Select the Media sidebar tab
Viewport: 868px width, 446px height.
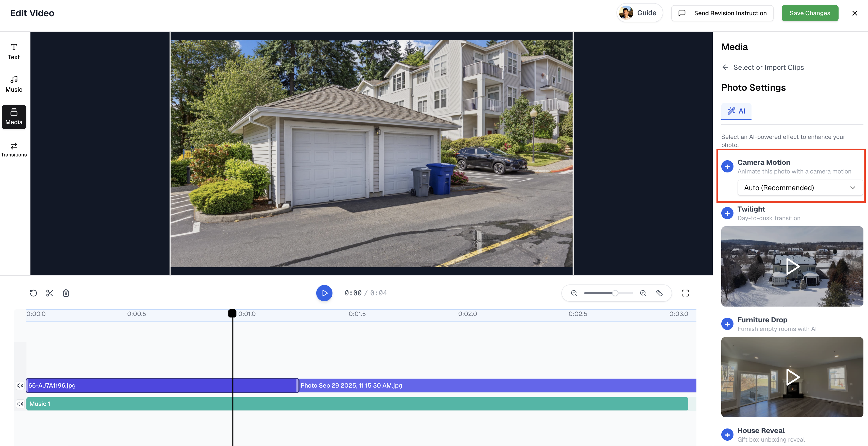14,117
